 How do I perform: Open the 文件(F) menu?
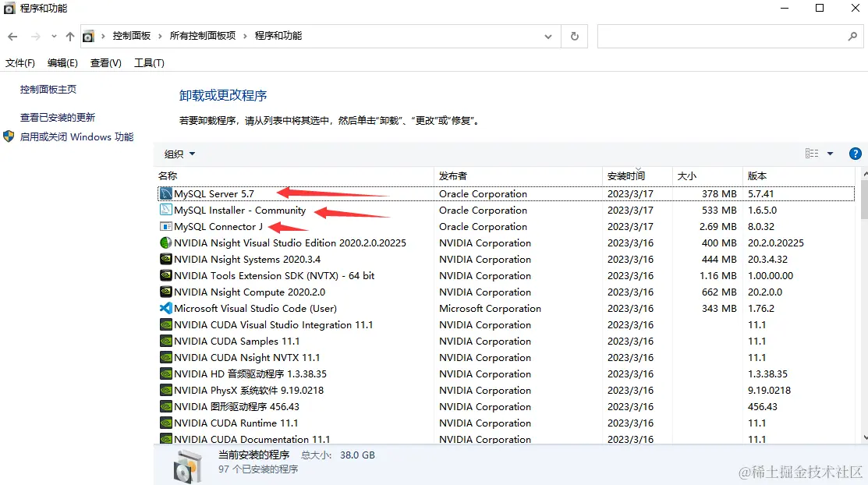coord(20,63)
